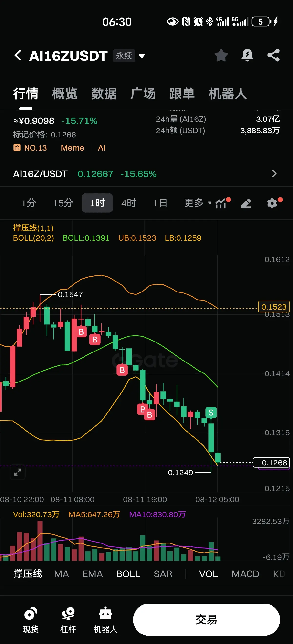293x644 pixels.
Task: Tap the NO.13 ranking badge
Action: [x=30, y=148]
